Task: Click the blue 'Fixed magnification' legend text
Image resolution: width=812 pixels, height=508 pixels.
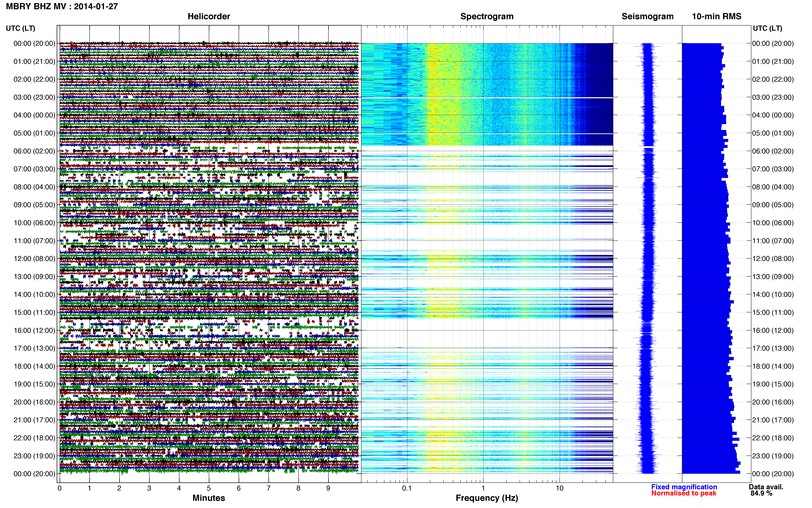Action: 684,487
